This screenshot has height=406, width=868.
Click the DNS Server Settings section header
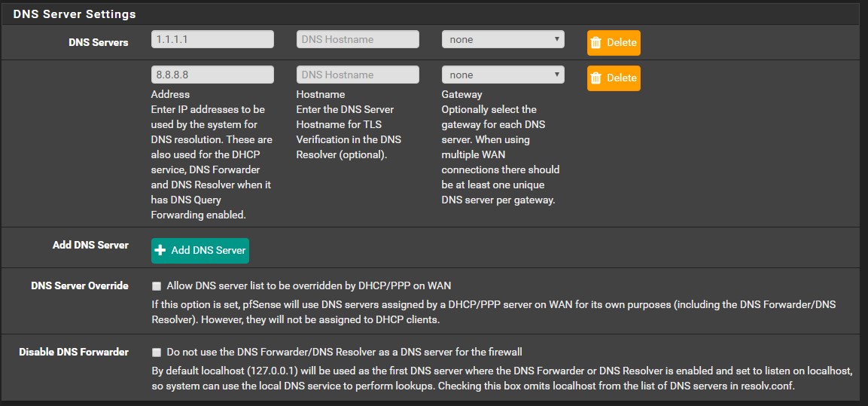tap(75, 14)
